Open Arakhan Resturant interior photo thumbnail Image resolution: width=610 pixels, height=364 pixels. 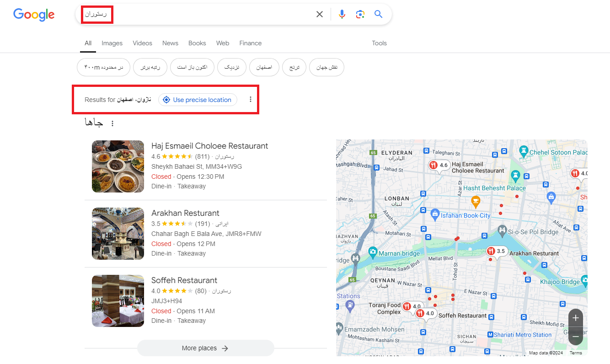click(x=118, y=234)
